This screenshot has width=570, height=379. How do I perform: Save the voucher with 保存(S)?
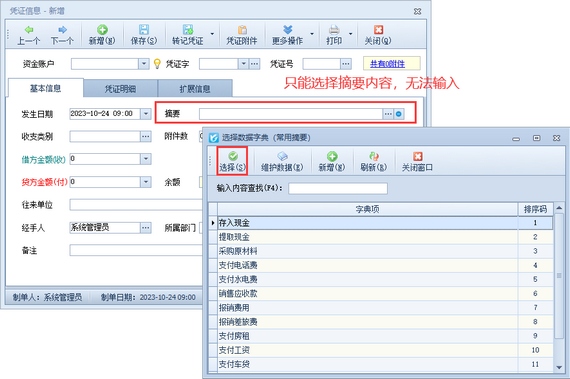(x=144, y=30)
